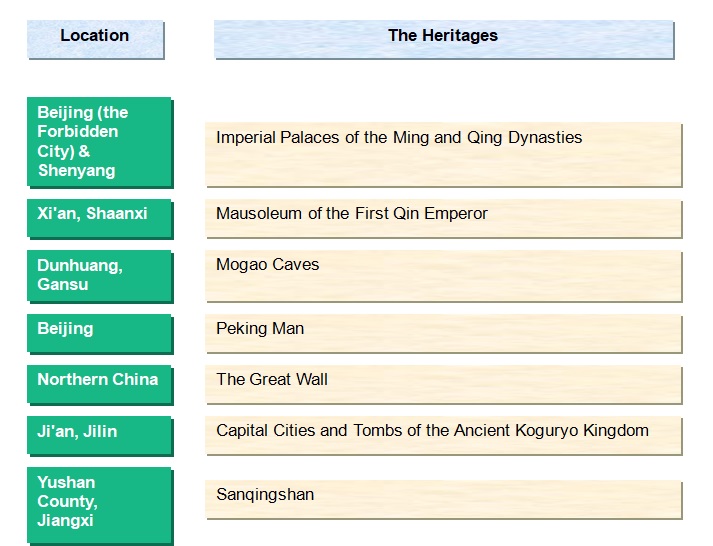Click The Heritages header box

[443, 38]
